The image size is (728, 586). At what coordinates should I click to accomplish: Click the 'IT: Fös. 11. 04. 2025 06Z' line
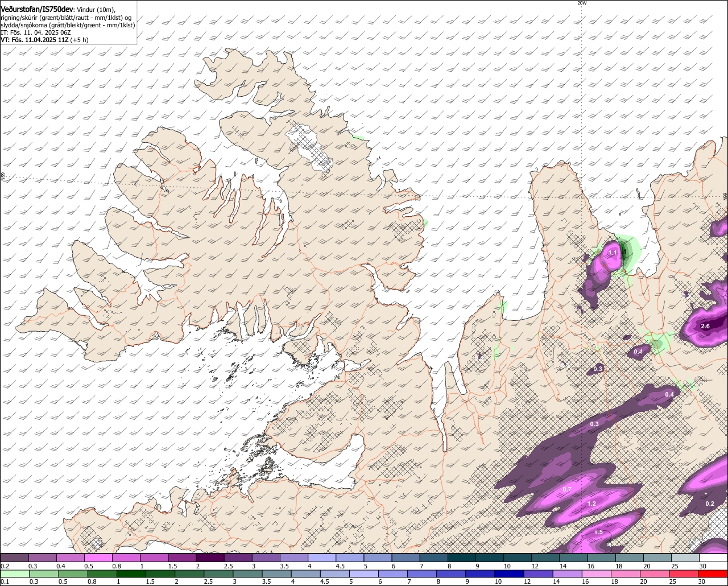(36, 32)
